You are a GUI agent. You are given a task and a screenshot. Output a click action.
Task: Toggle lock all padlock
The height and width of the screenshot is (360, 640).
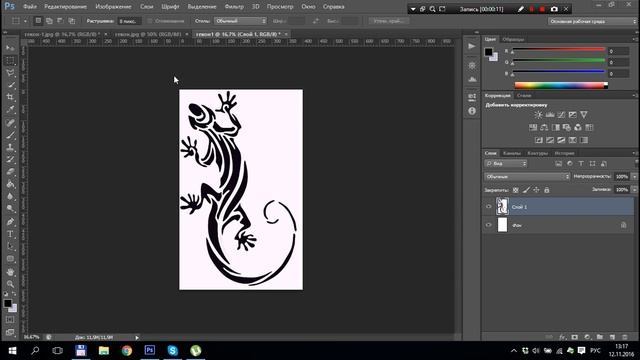(x=547, y=190)
